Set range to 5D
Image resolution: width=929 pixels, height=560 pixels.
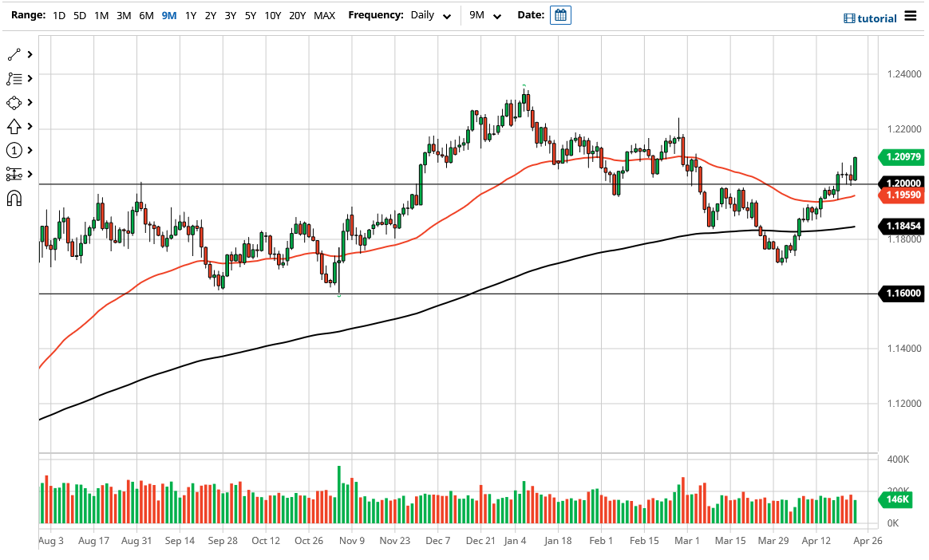79,15
